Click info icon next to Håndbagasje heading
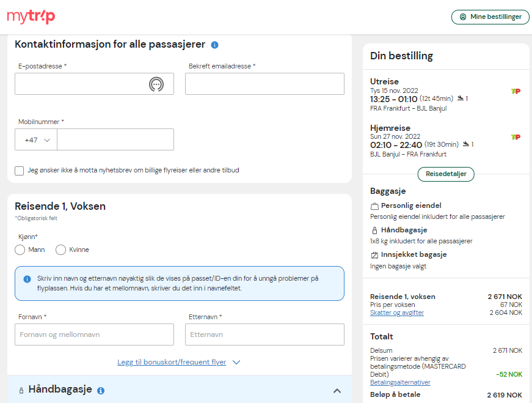The height and width of the screenshot is (403, 532). pos(101,391)
